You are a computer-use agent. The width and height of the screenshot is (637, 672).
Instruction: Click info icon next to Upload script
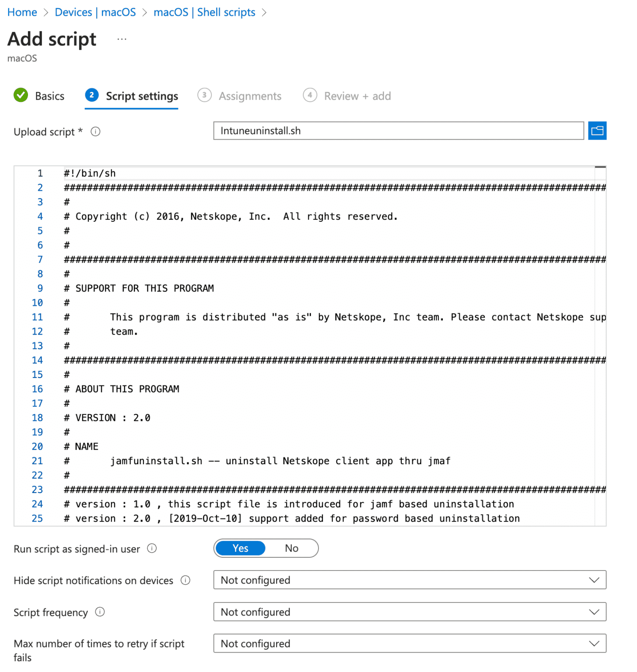click(x=95, y=132)
